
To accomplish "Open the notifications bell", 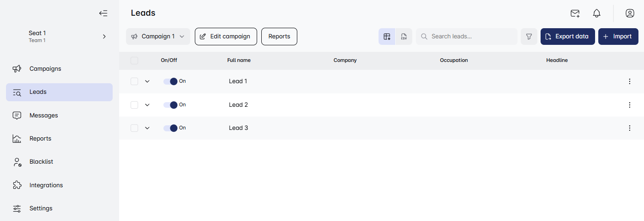I will [x=597, y=13].
